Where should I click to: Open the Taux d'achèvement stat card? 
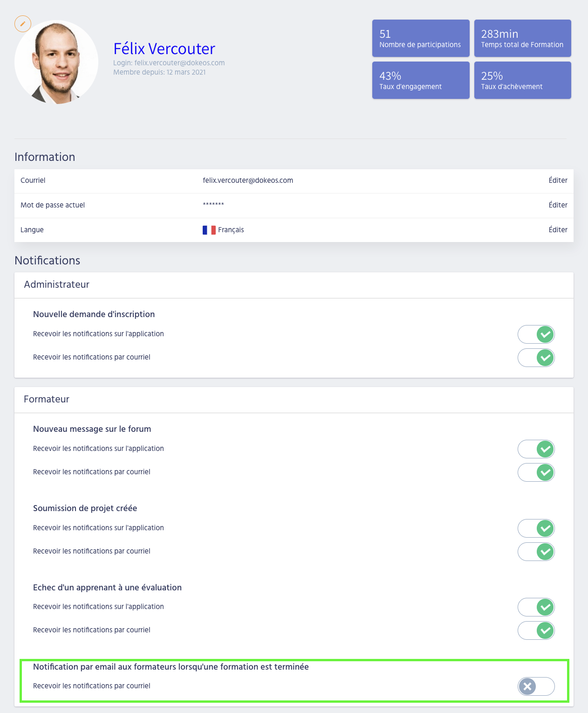click(522, 80)
